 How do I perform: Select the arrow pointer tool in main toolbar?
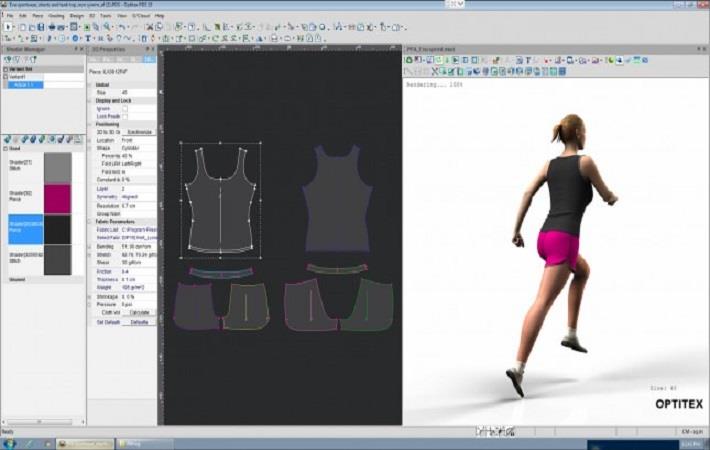pyautogui.click(x=7, y=27)
